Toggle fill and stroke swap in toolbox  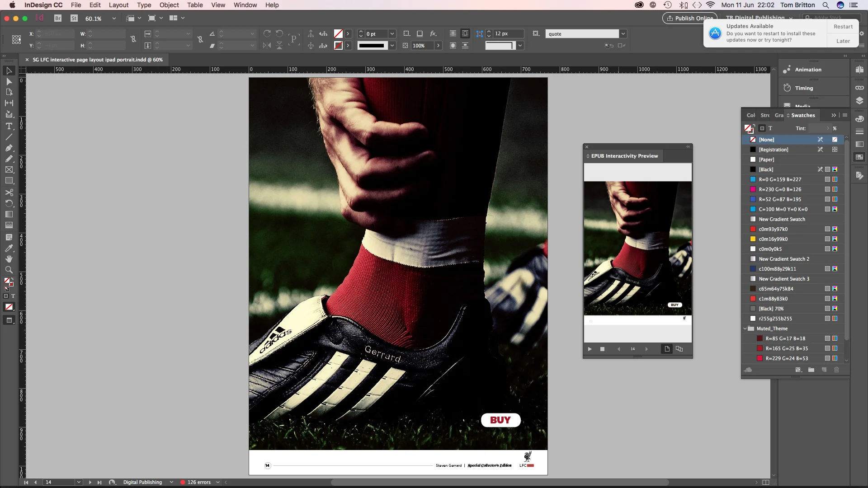[12, 279]
